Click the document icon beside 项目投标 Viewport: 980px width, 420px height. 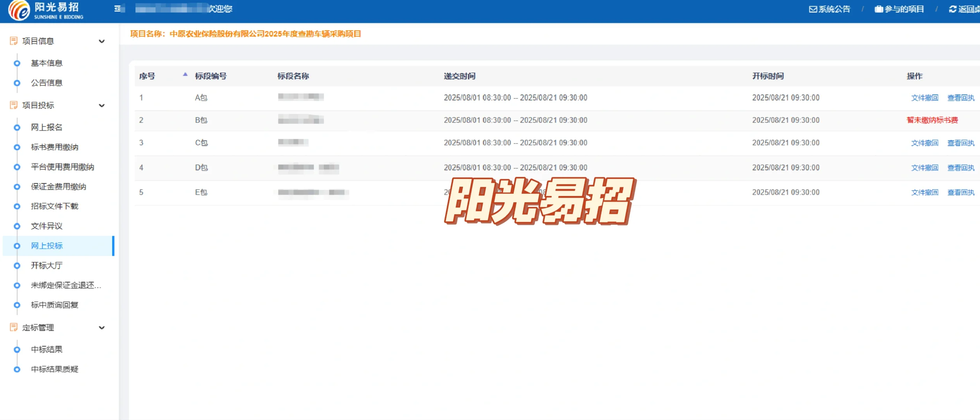pyautogui.click(x=14, y=105)
